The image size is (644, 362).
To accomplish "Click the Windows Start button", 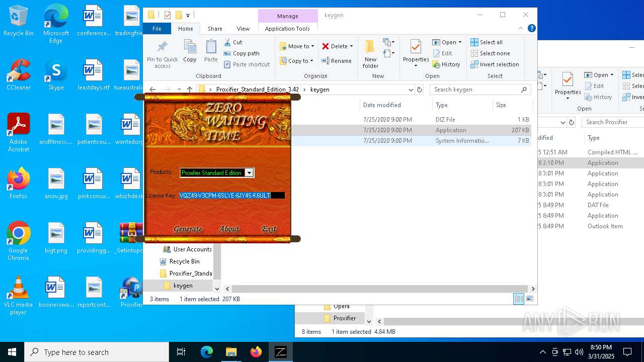I will tap(12, 352).
